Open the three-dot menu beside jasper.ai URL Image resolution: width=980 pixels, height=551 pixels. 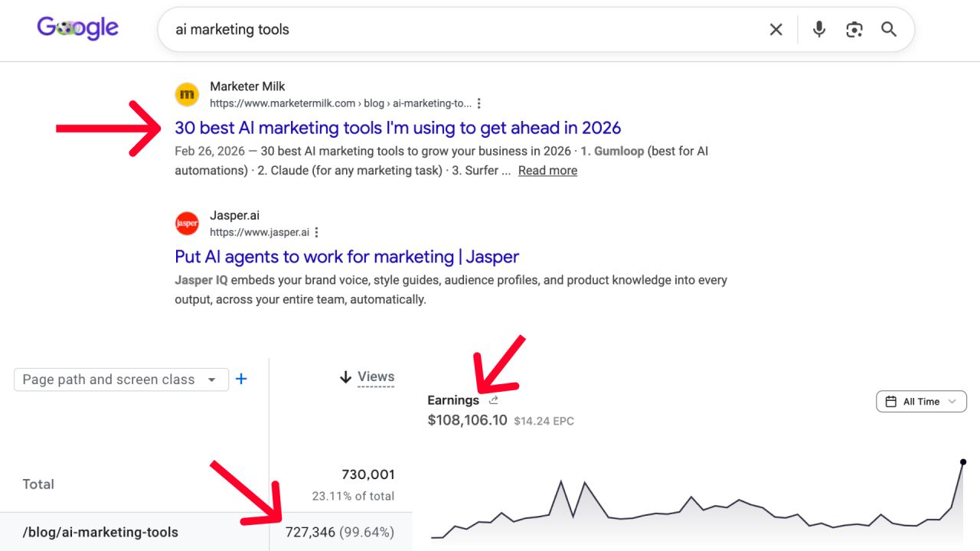click(x=316, y=232)
